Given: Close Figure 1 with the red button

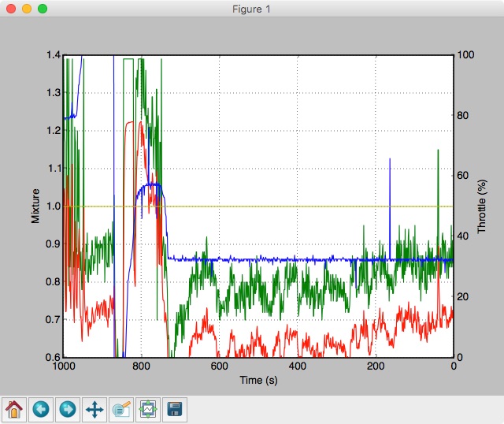Looking at the screenshot, I should (x=11, y=9).
